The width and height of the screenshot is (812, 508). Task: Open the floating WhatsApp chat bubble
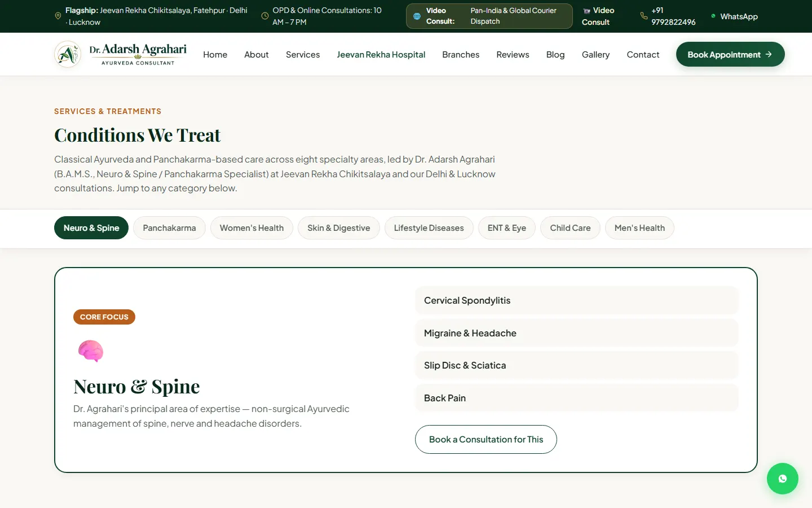click(782, 479)
